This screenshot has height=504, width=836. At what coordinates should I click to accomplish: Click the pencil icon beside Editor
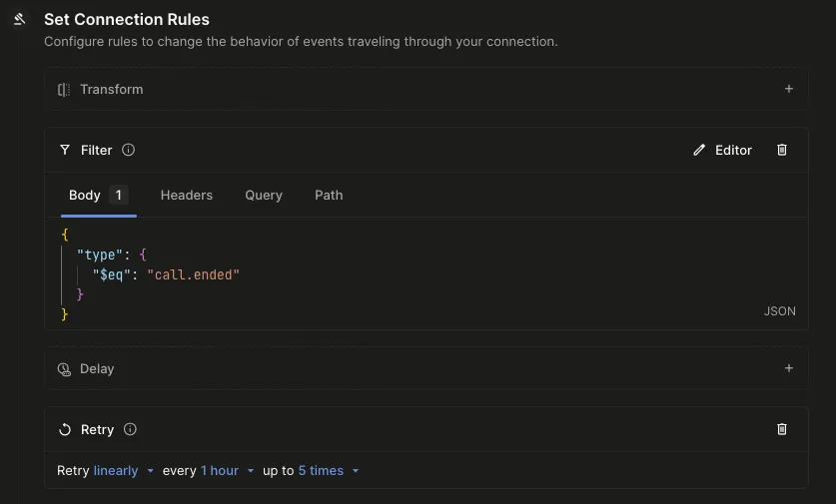[699, 151]
